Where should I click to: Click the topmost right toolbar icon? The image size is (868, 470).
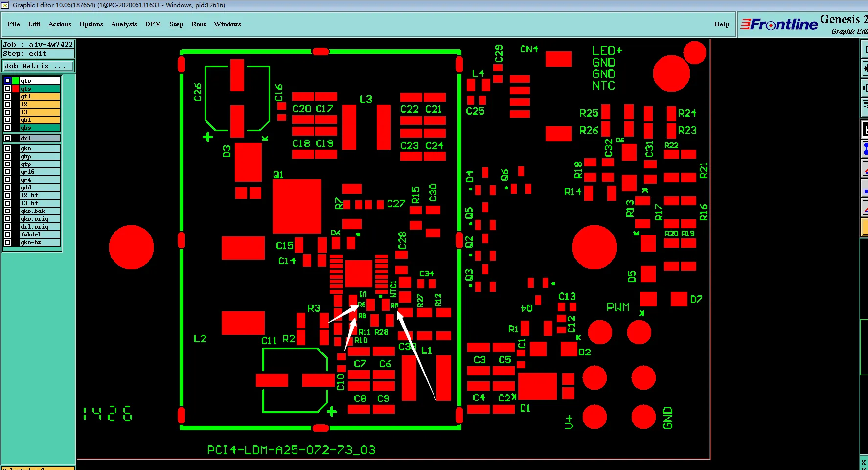pos(865,49)
